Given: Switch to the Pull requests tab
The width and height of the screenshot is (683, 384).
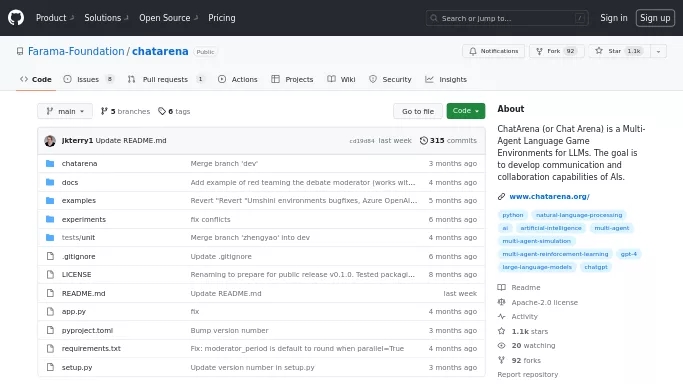Looking at the screenshot, I should tap(166, 79).
